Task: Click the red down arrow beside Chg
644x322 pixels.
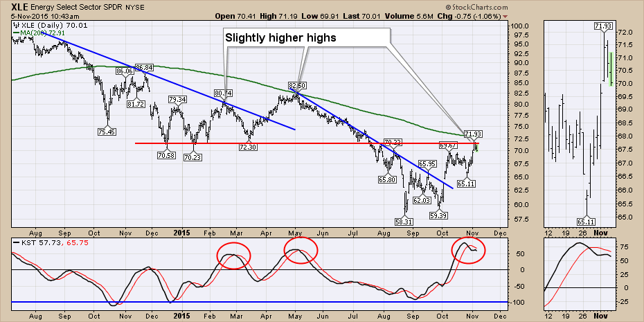Action: click(506, 17)
